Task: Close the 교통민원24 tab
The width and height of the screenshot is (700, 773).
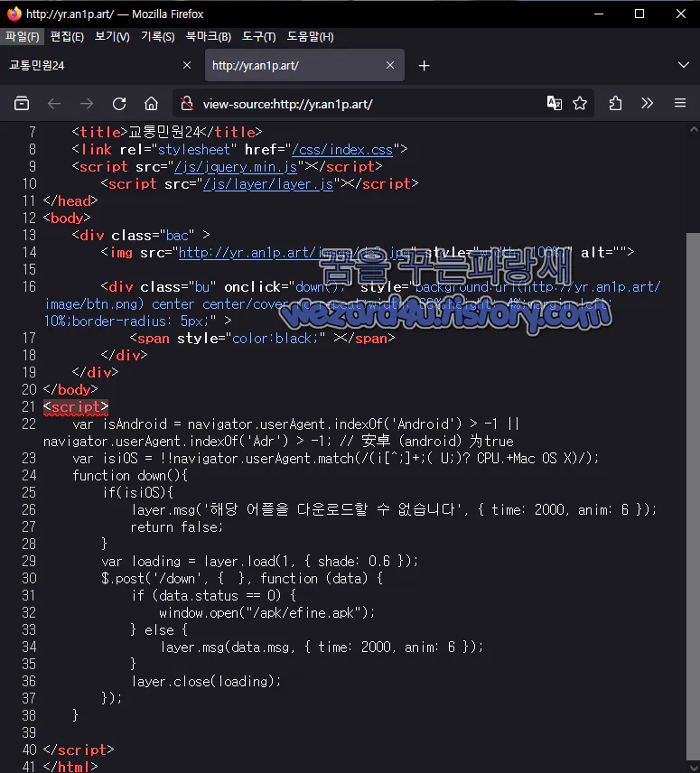Action: [x=187, y=65]
